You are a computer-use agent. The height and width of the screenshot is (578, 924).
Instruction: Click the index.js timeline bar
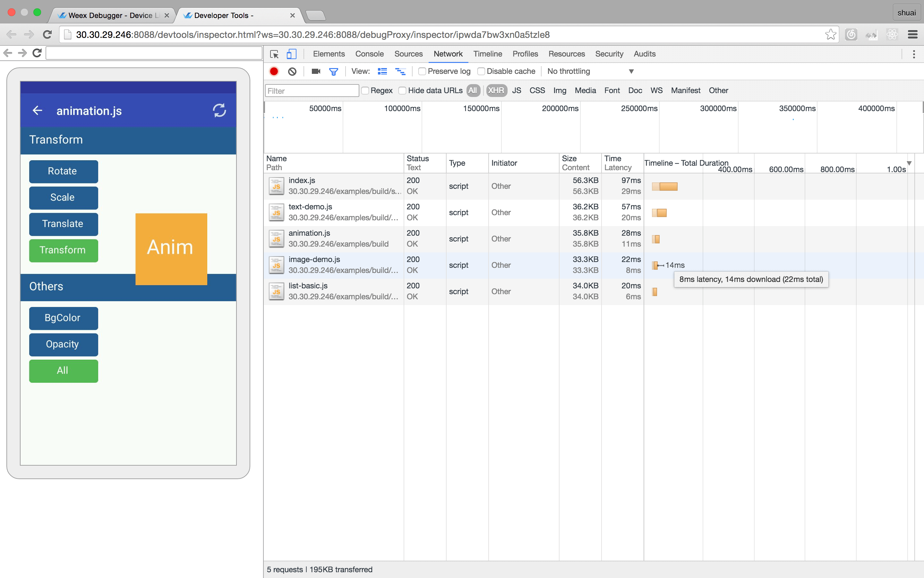tap(664, 187)
